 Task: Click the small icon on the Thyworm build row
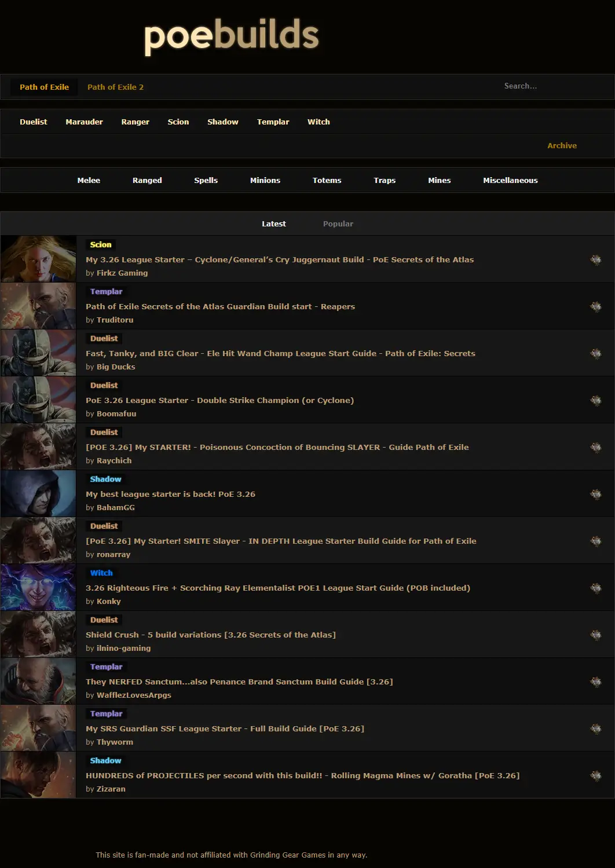[x=595, y=728]
